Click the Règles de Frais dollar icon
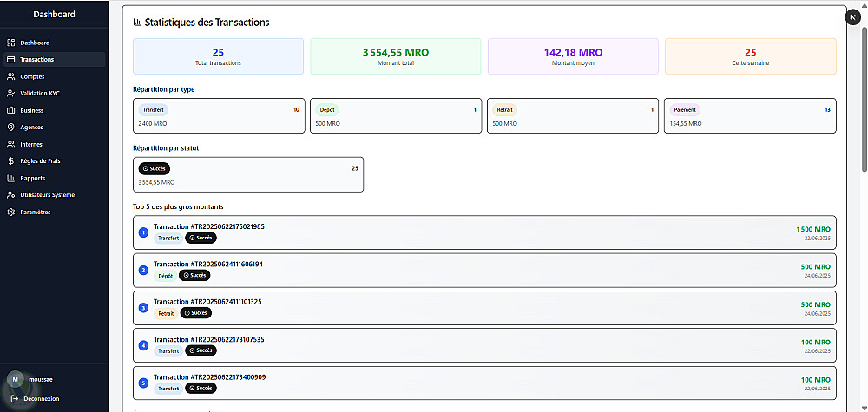The width and height of the screenshot is (868, 412). click(x=10, y=160)
